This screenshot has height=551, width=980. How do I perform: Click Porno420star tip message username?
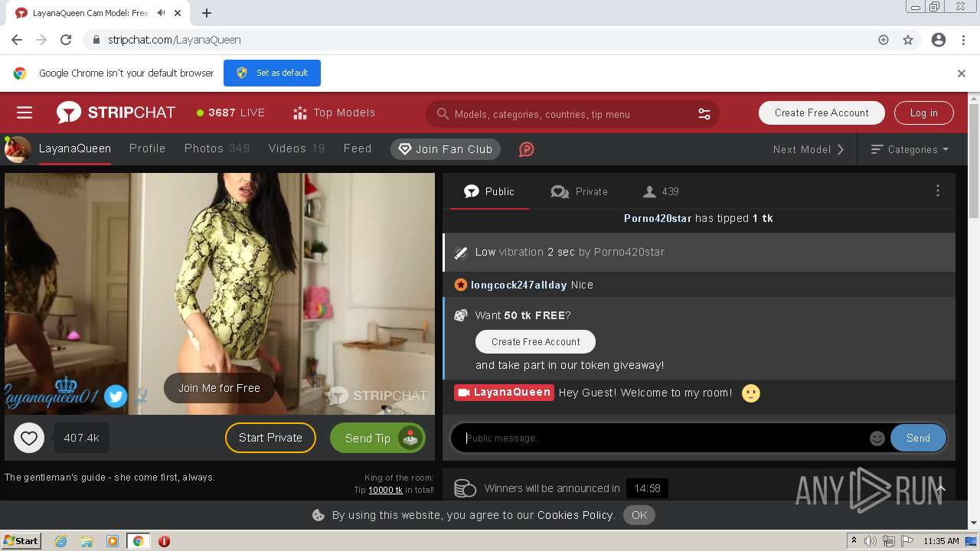(658, 218)
